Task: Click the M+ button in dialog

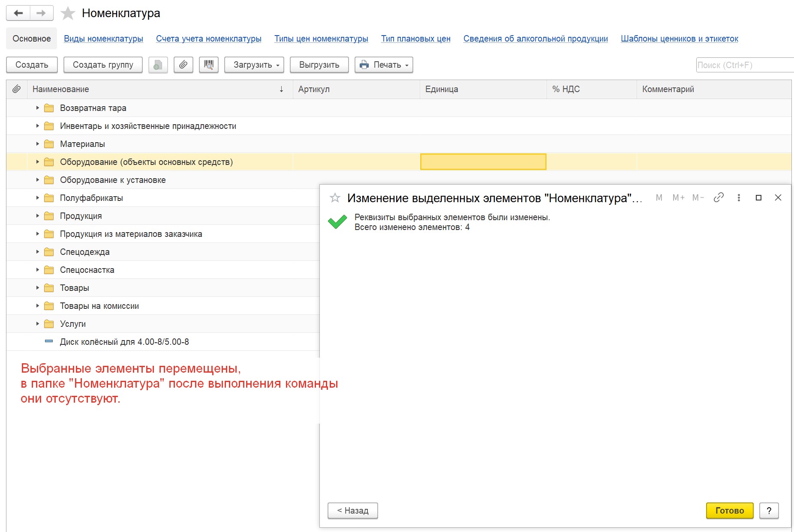Action: (x=678, y=197)
